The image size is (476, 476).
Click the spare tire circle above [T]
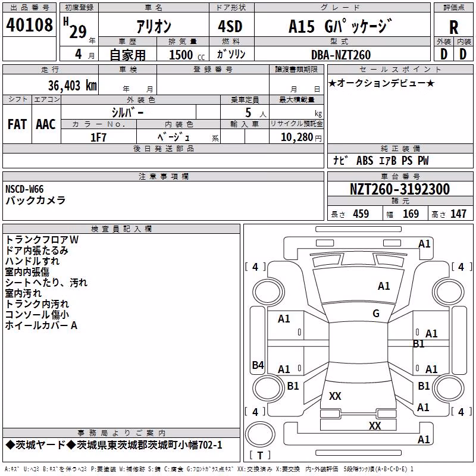click(x=260, y=434)
